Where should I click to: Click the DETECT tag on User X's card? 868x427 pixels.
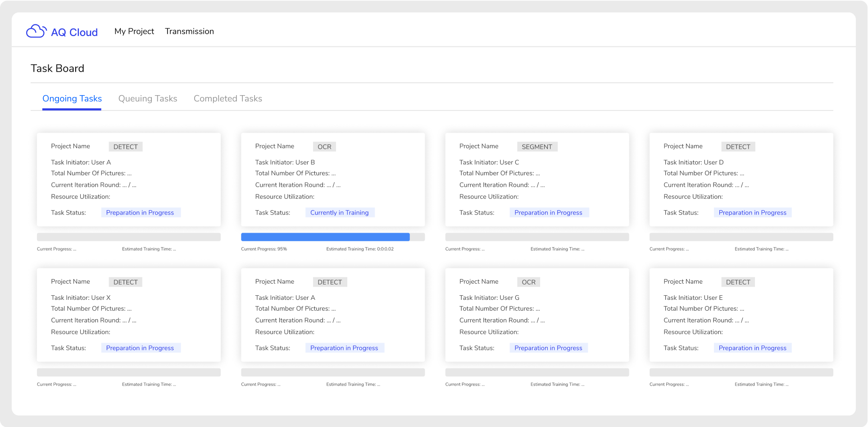coord(126,282)
